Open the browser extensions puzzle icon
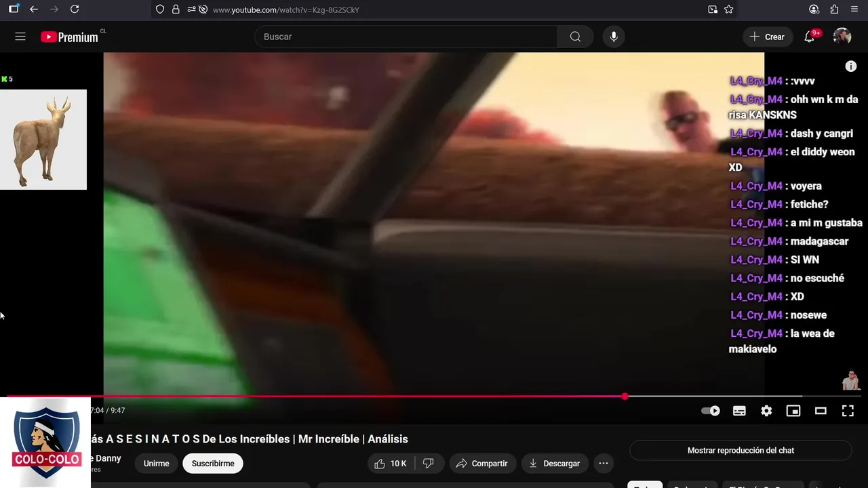The image size is (868, 488). pyautogui.click(x=834, y=9)
